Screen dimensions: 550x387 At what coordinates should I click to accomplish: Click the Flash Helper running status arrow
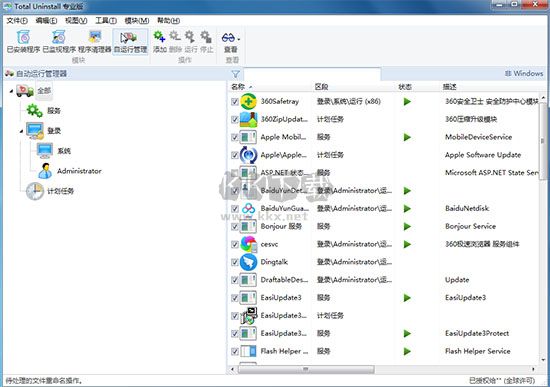coord(407,351)
